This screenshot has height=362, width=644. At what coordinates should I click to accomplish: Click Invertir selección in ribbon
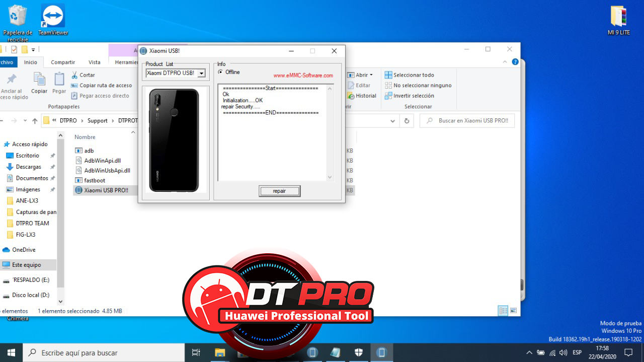[409, 96]
